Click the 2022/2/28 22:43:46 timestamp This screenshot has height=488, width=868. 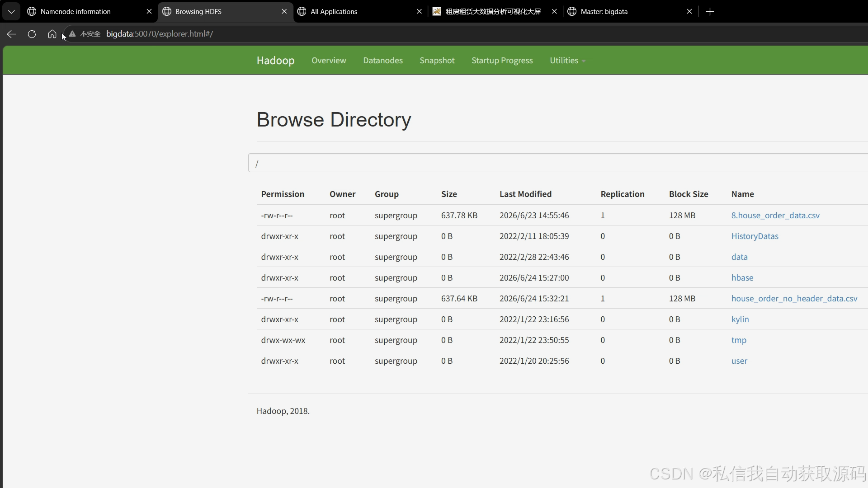point(534,257)
